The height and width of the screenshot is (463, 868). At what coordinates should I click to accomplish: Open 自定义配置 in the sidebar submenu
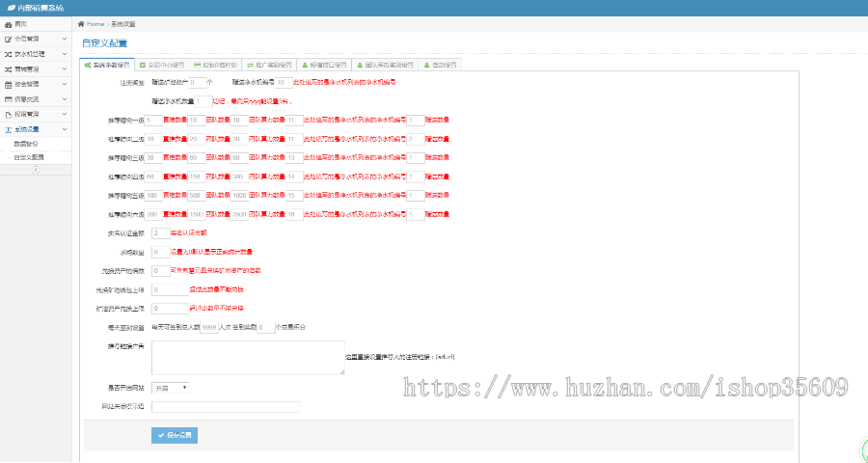(29, 157)
